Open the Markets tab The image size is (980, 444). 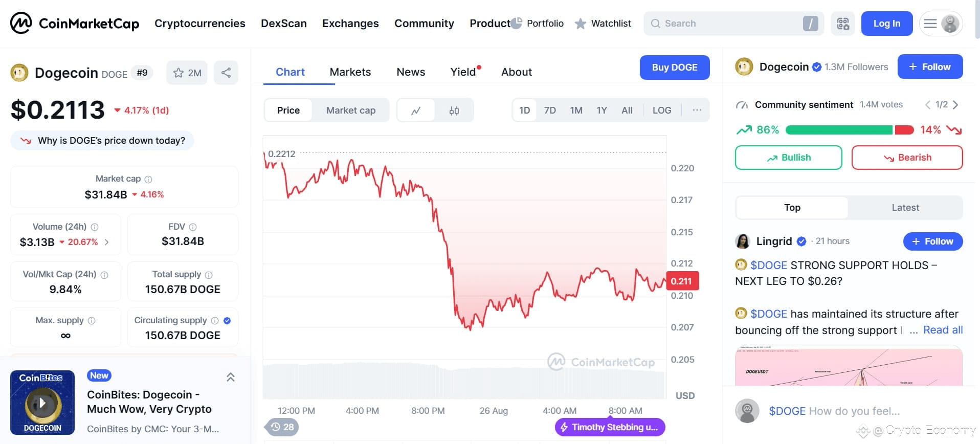(350, 72)
